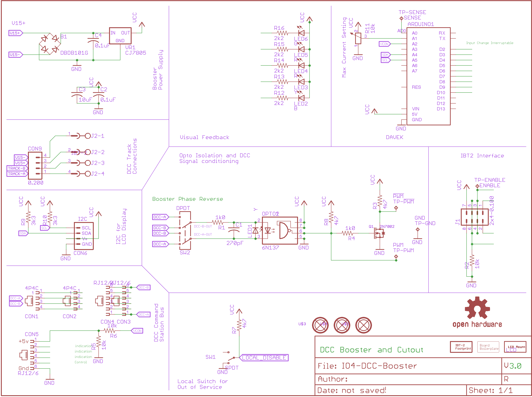Select the C1 270pF capacitor symbol
Screen dimensions: 532x397
pos(234,230)
